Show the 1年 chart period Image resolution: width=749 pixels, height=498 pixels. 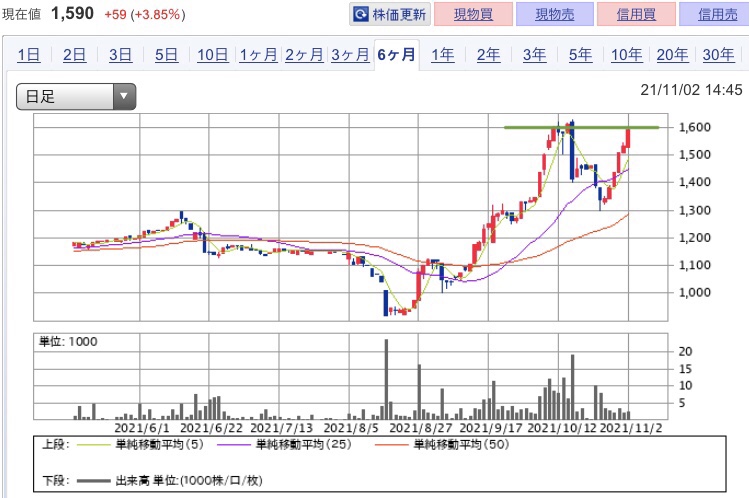coord(443,55)
